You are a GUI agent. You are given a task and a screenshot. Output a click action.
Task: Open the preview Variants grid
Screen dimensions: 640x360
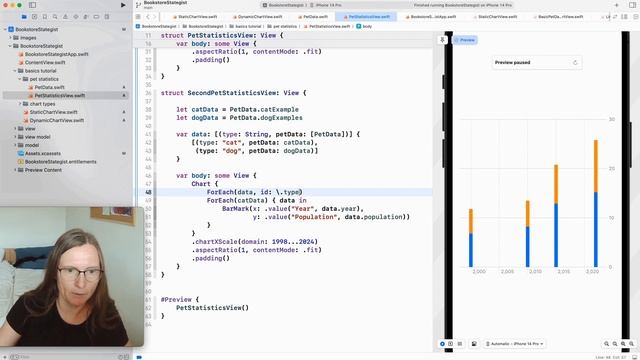tap(460, 344)
